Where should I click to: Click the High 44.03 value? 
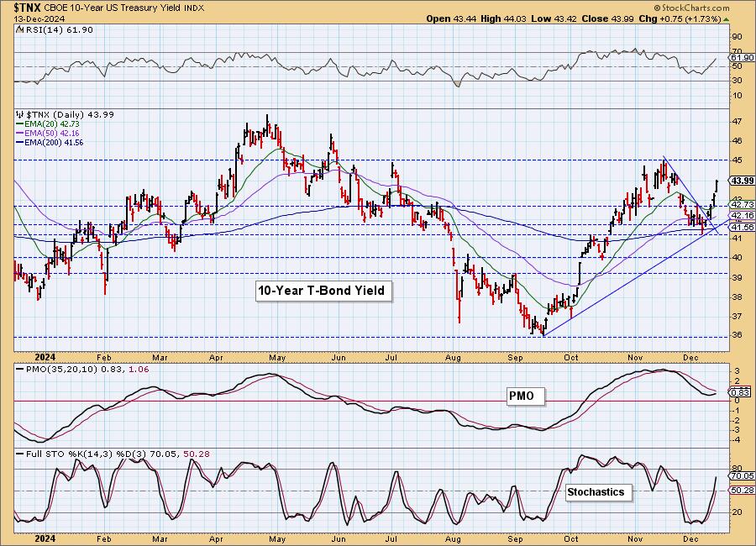503,18
